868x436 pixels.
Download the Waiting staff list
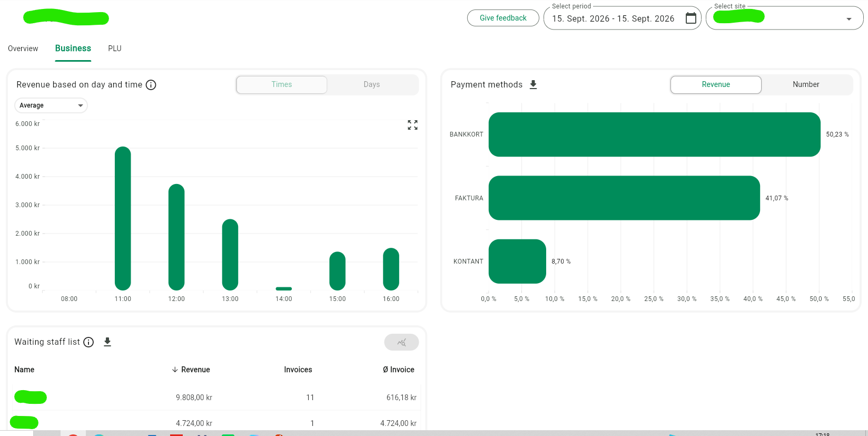[x=107, y=342]
